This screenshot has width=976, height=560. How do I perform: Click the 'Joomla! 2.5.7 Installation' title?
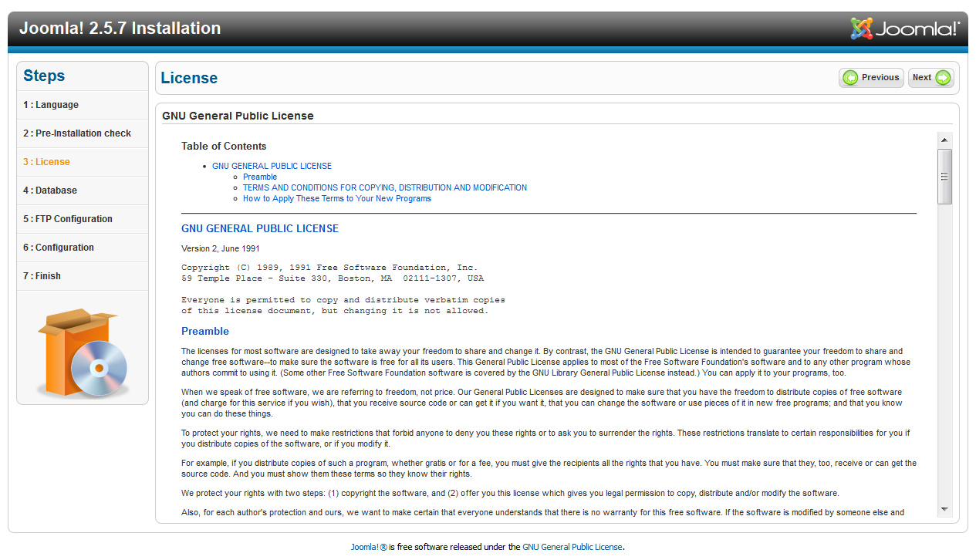click(120, 29)
